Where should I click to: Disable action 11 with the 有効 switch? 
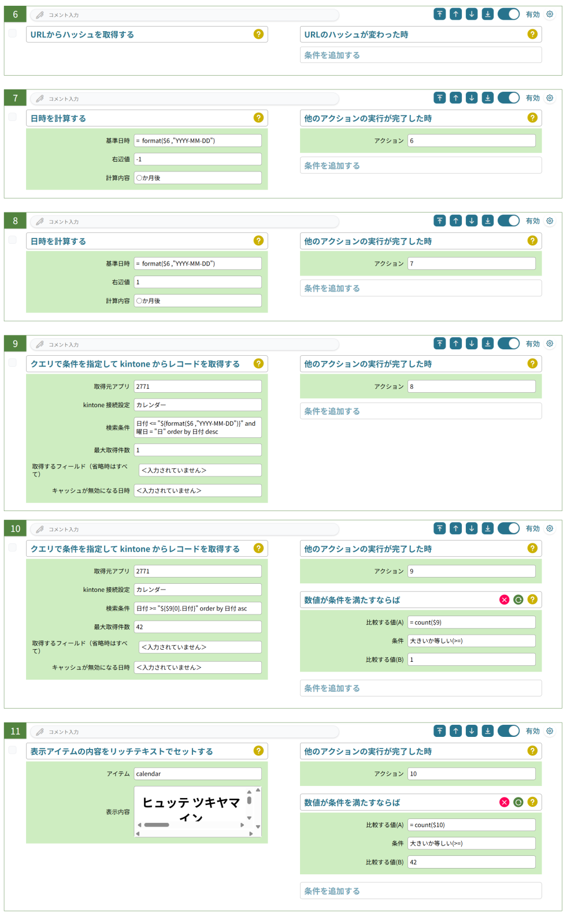click(x=509, y=731)
